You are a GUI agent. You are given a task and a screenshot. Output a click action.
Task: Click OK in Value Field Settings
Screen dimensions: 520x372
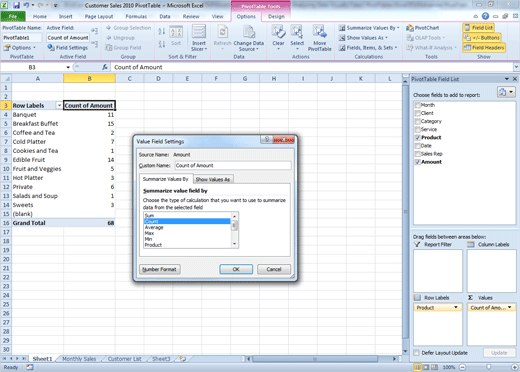click(236, 269)
